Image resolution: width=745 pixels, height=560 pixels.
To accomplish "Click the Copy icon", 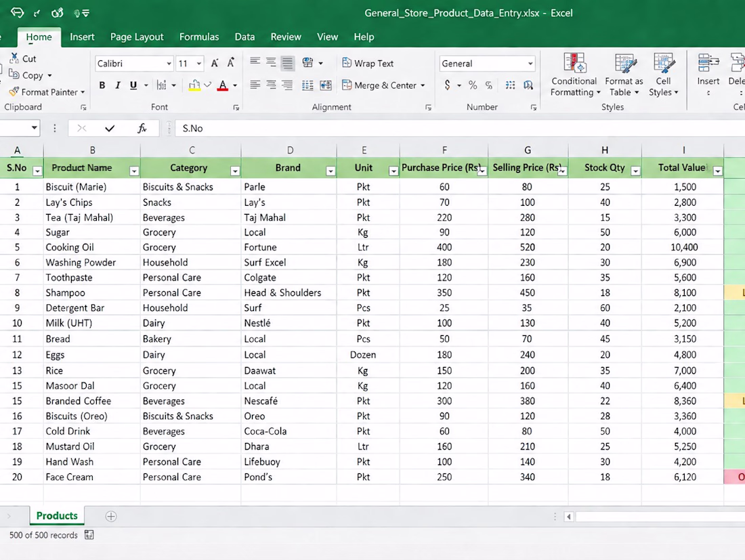I will (14, 74).
